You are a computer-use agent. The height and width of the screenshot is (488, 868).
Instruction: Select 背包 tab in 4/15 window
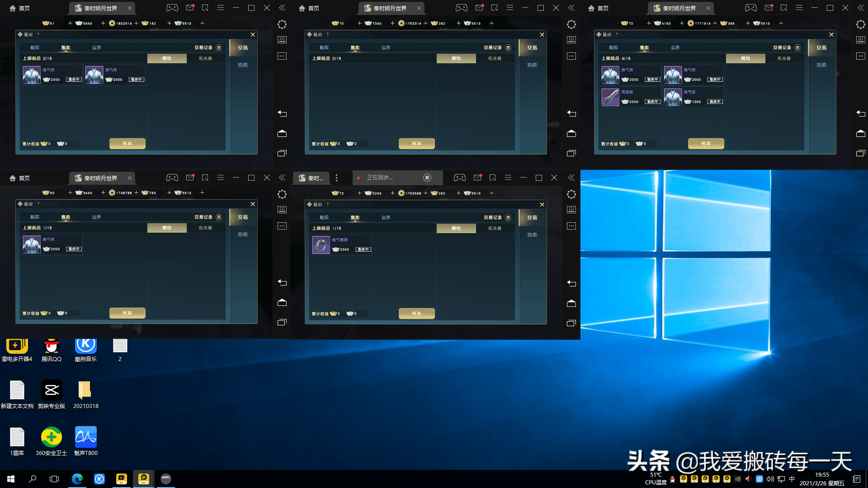pyautogui.click(x=745, y=58)
